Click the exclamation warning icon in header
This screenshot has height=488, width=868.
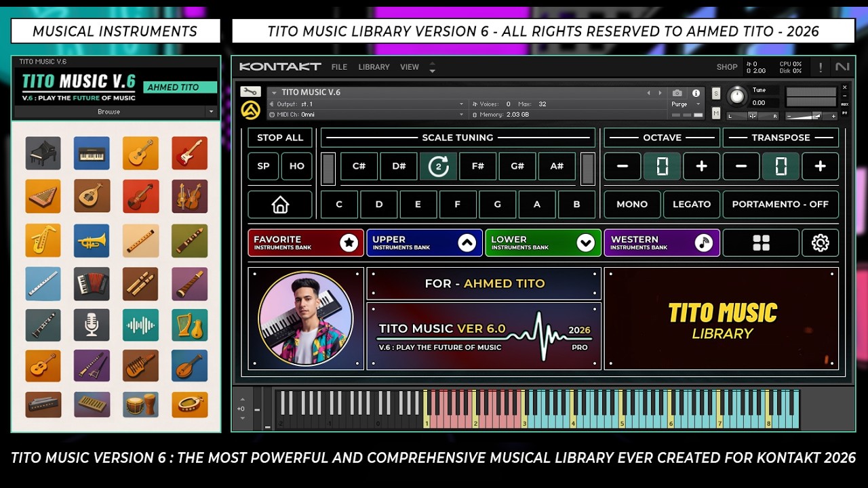click(x=820, y=67)
